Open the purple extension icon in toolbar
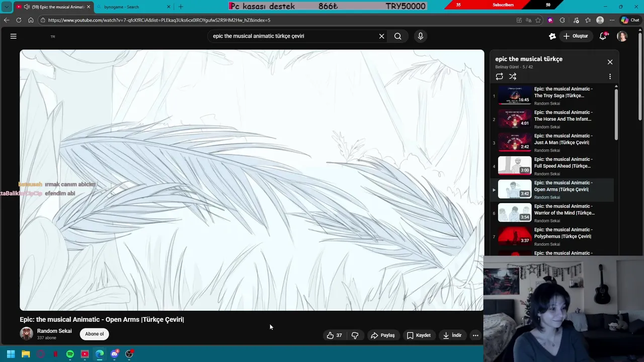Viewport: 644px width, 362px height. click(x=550, y=20)
